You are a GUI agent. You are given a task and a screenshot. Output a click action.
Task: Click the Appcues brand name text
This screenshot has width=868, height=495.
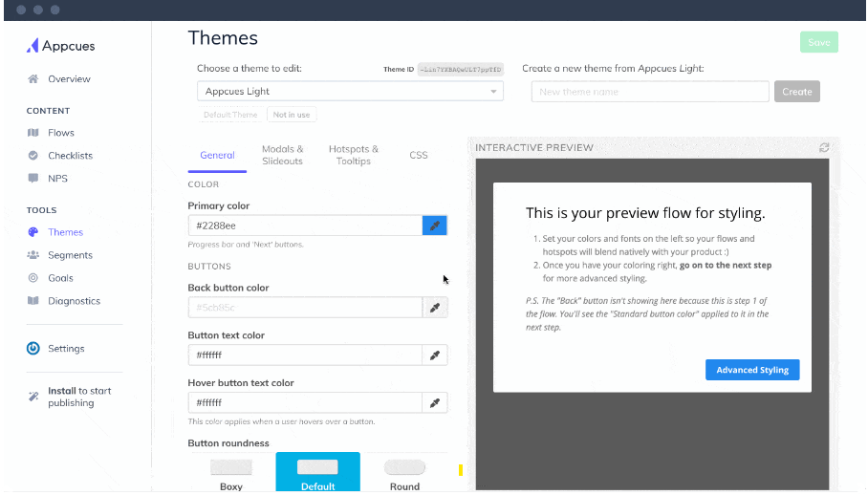(69, 46)
